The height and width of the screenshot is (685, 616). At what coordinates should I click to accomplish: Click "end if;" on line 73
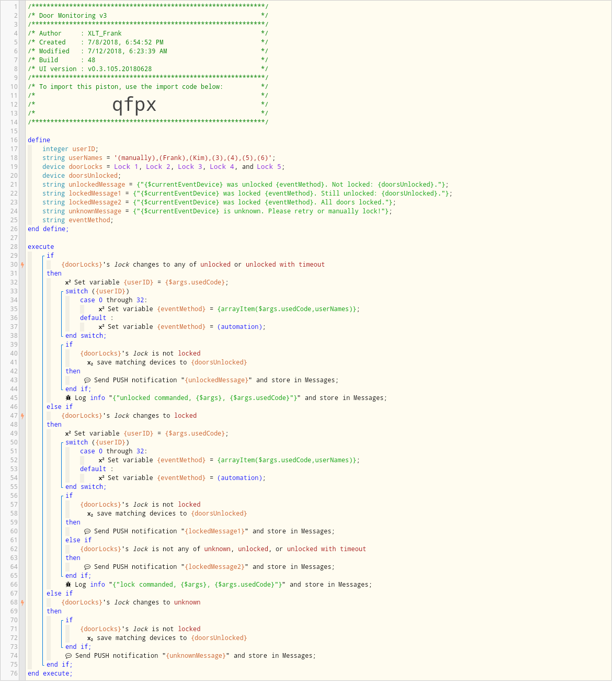(78, 647)
